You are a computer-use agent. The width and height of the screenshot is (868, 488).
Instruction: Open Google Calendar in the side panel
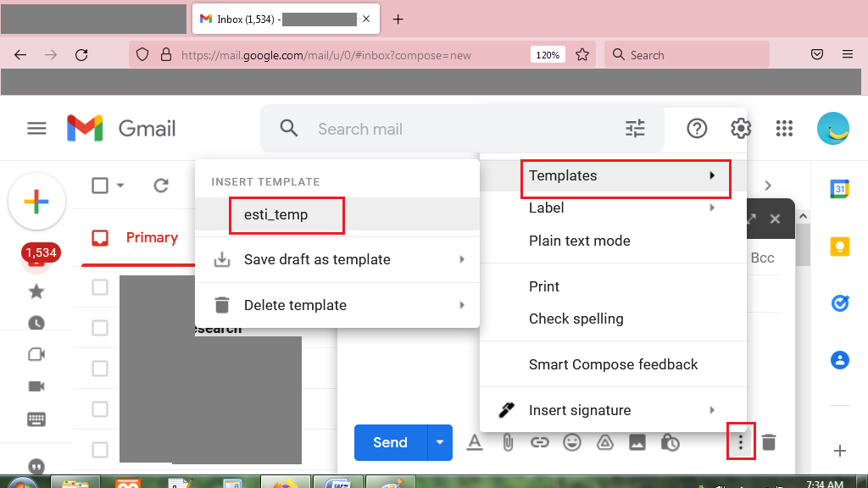coord(839,190)
